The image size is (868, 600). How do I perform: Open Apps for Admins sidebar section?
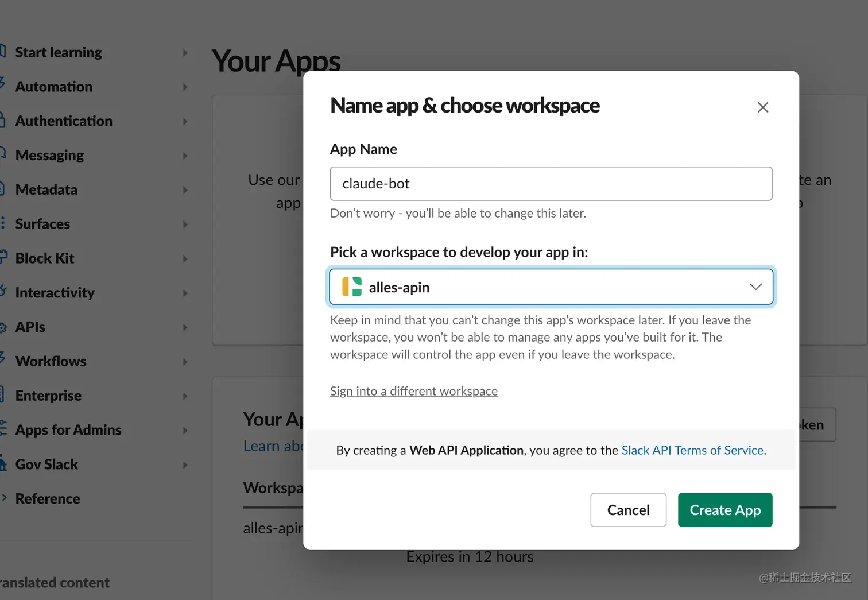click(68, 430)
